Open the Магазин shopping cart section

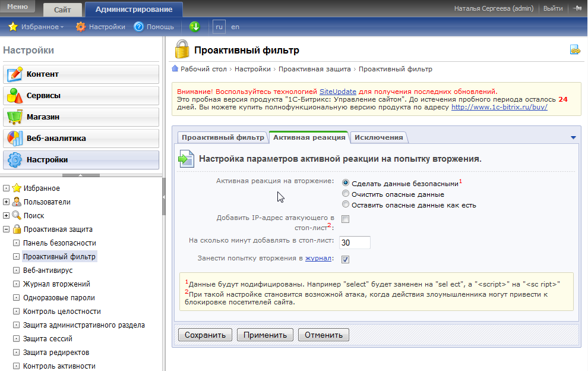[x=14, y=117]
